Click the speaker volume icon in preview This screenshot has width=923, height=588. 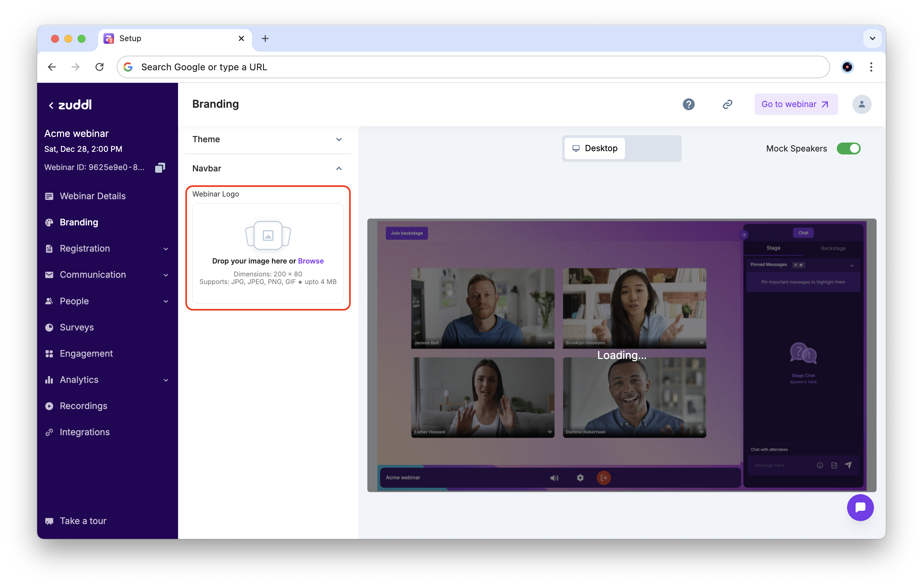click(x=554, y=478)
